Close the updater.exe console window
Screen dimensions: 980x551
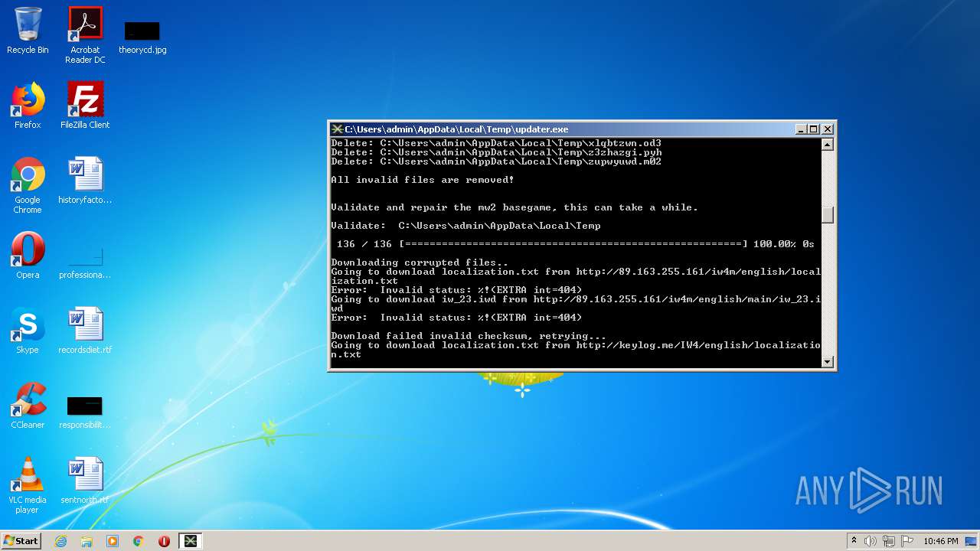(x=827, y=129)
